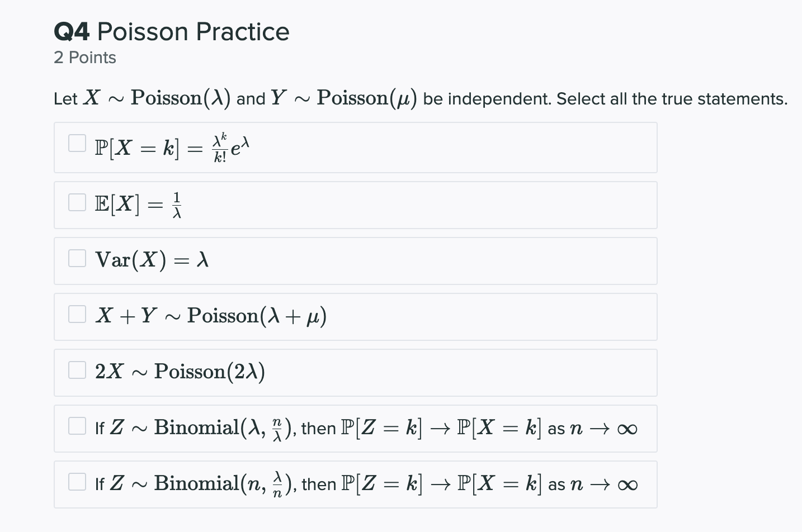Click the Q4 Poisson Practice heading
Screen dimensions: 802x532
pos(171,32)
